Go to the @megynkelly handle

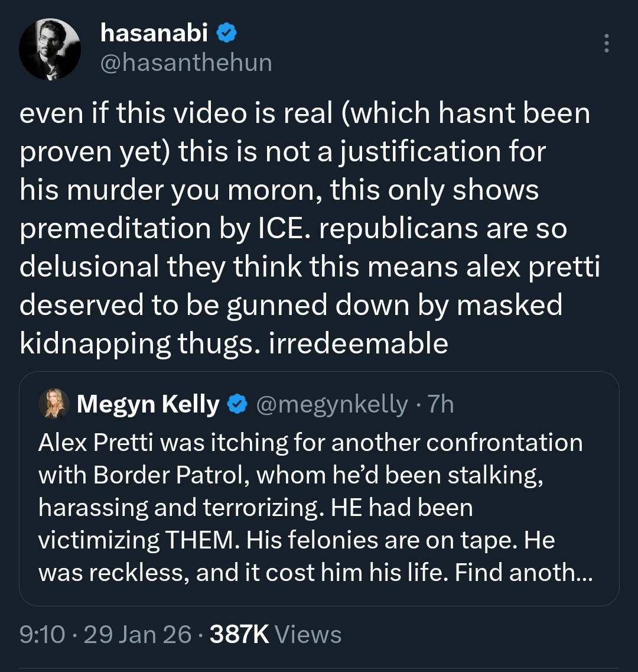[331, 405]
